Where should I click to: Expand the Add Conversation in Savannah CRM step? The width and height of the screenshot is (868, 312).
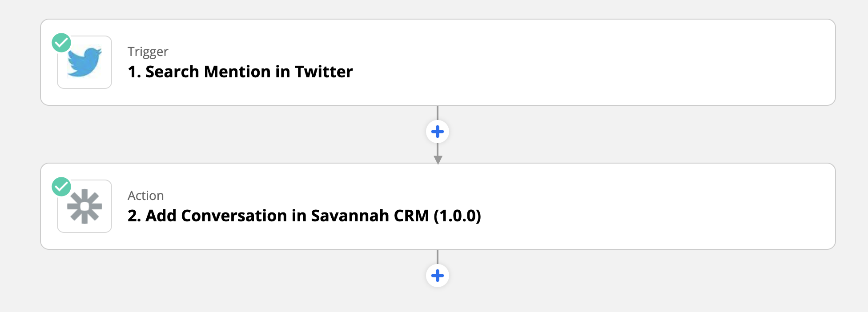click(304, 216)
